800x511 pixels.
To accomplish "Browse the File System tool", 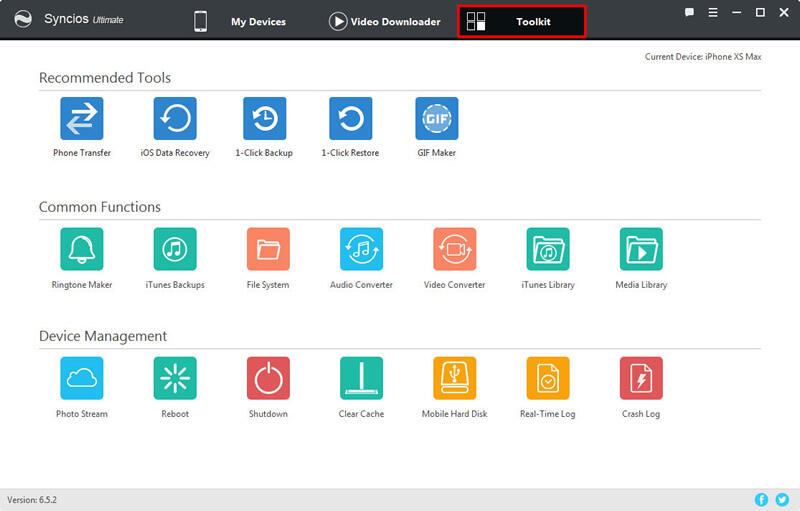I will point(268,249).
